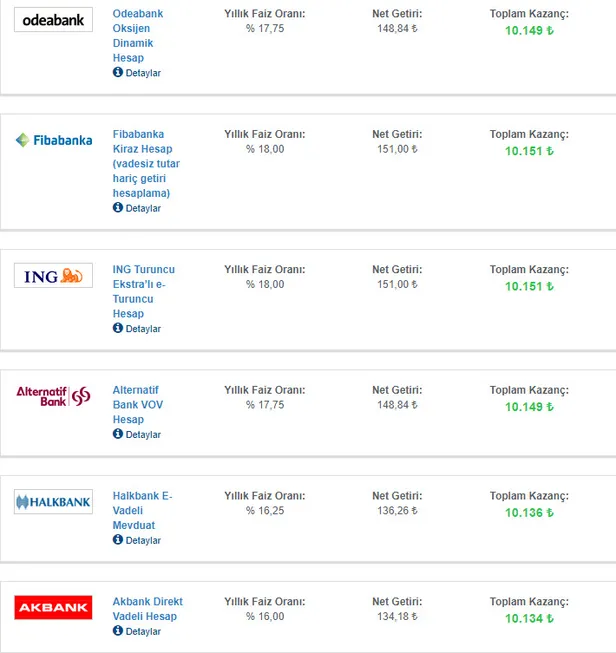Click the Halkbank logo
The width and height of the screenshot is (616, 653).
[53, 502]
